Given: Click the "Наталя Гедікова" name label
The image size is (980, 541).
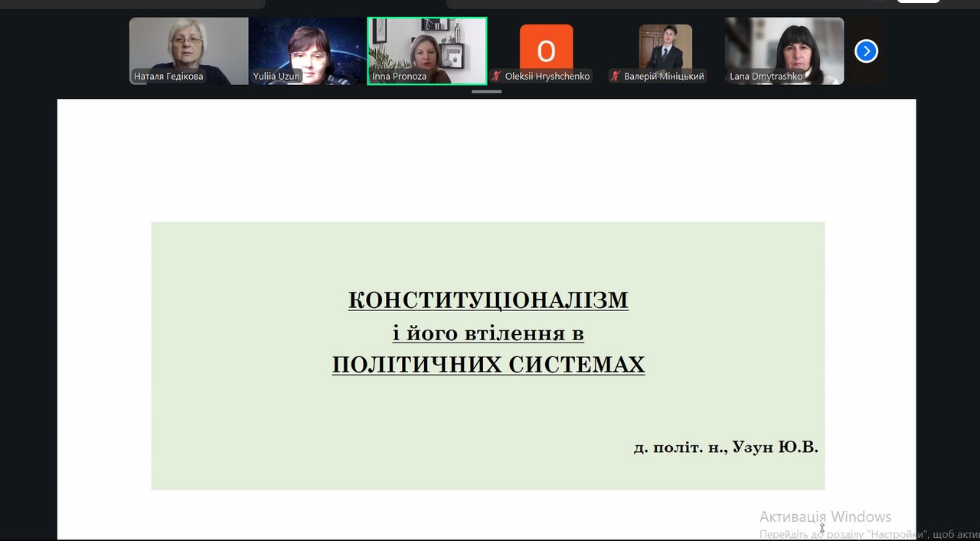Looking at the screenshot, I should (168, 77).
